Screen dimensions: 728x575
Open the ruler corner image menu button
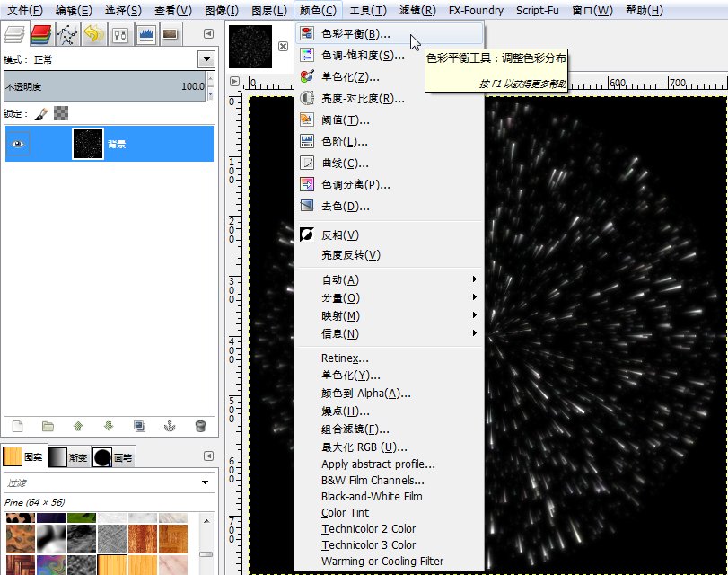(x=234, y=82)
